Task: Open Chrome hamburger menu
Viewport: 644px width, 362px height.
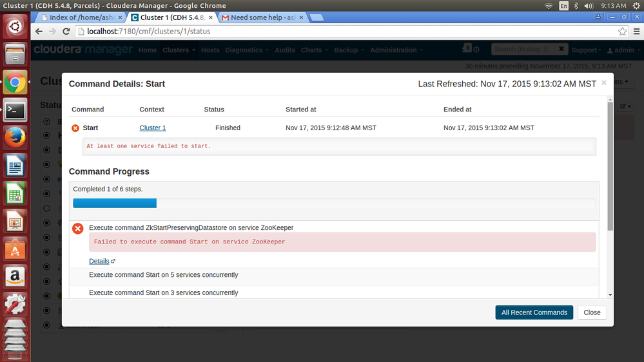Action: (x=637, y=31)
